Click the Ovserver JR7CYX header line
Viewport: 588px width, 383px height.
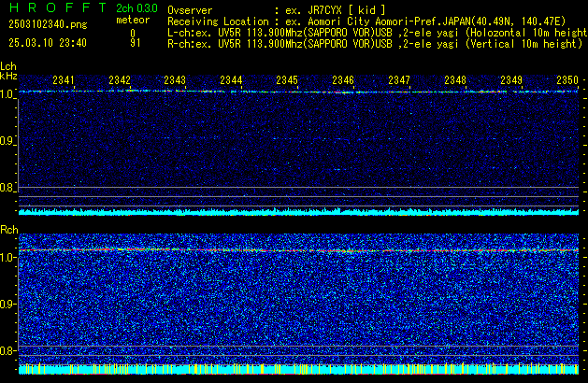[277, 10]
